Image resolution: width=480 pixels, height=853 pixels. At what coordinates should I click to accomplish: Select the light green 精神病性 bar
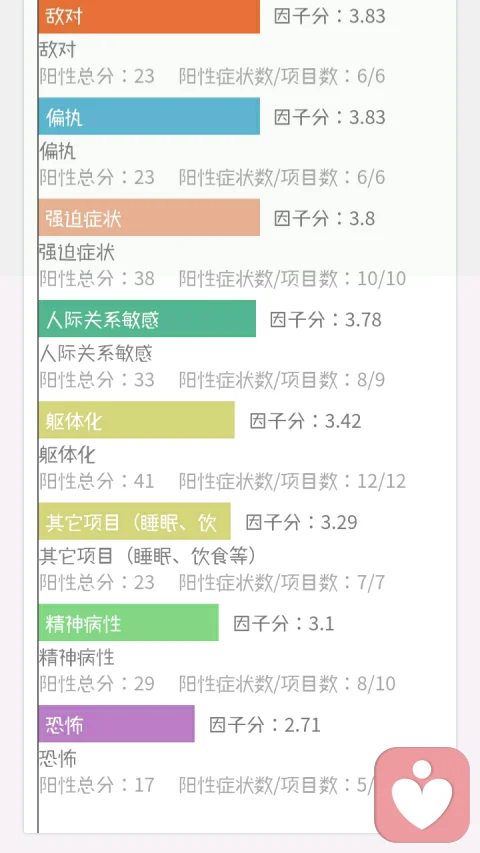point(128,622)
